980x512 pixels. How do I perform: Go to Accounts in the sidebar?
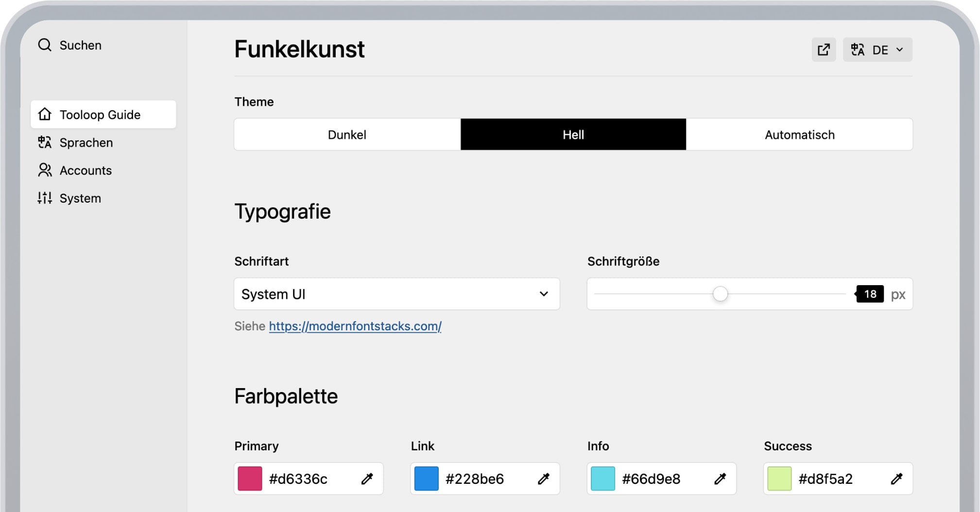click(x=86, y=171)
